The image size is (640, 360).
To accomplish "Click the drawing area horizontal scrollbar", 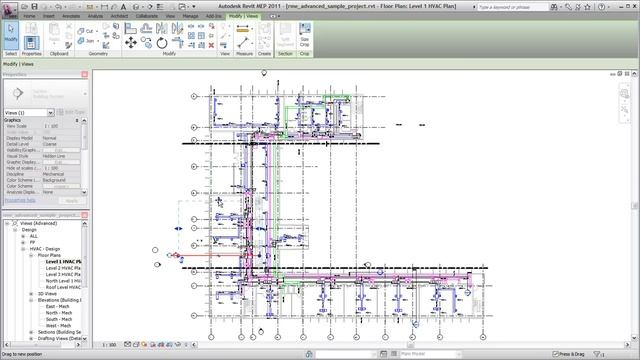I will click(411, 345).
